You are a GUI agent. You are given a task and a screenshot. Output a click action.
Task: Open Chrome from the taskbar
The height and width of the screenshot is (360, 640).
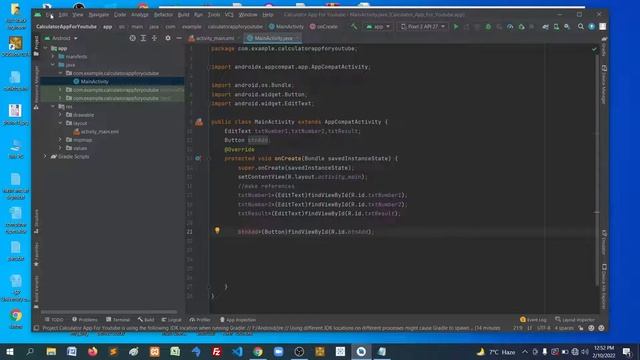click(x=258, y=351)
